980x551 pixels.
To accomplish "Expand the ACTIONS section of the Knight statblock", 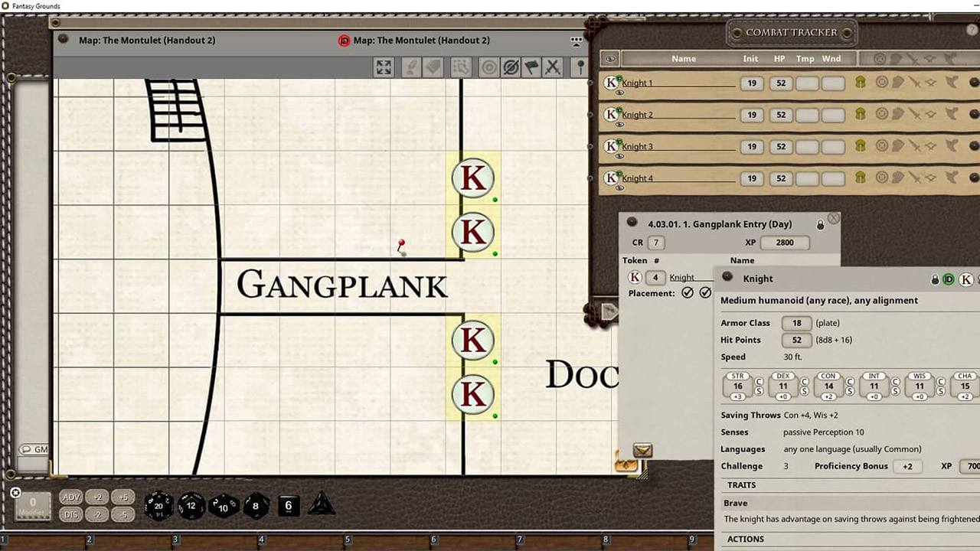I will (x=745, y=539).
